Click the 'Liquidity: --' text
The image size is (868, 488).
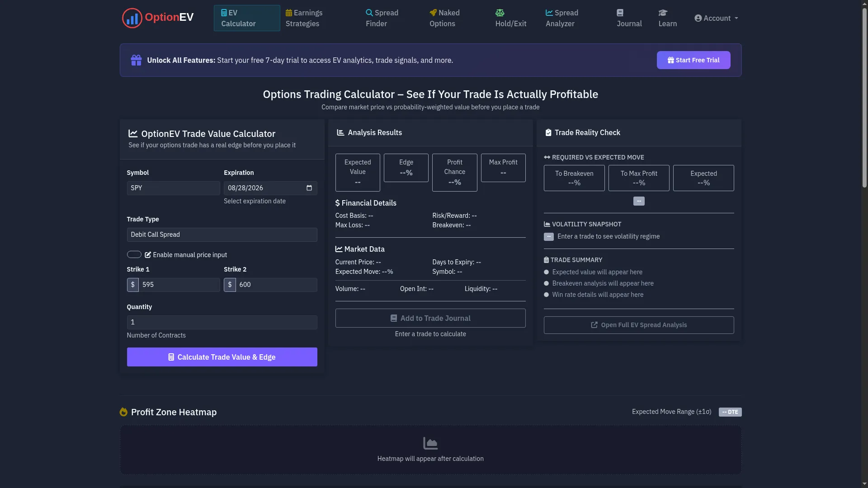point(481,289)
